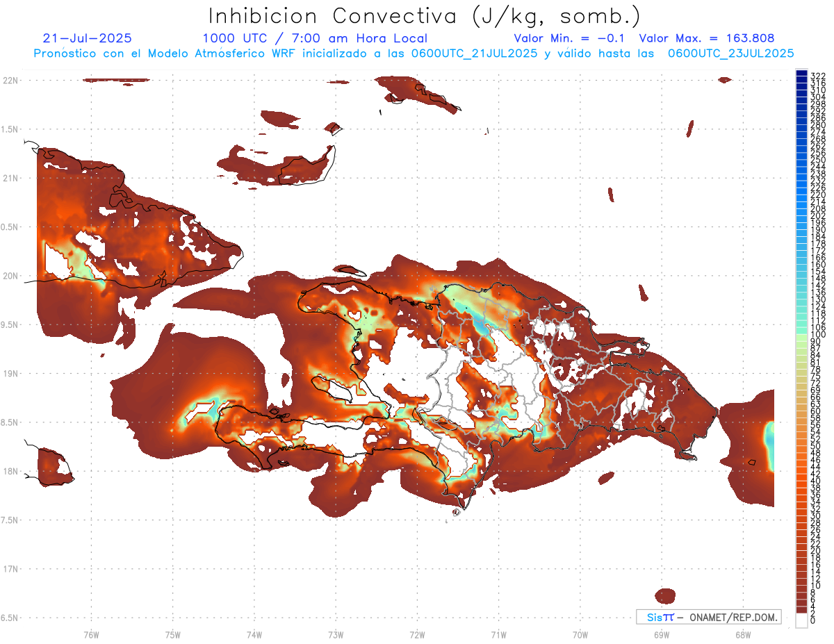Click the '0' value at the scale bottom

[813, 621]
